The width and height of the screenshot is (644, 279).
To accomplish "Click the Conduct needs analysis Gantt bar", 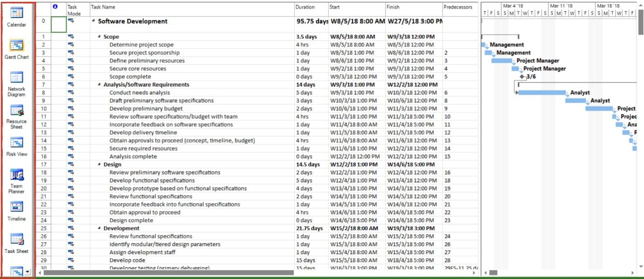I will 542,93.
